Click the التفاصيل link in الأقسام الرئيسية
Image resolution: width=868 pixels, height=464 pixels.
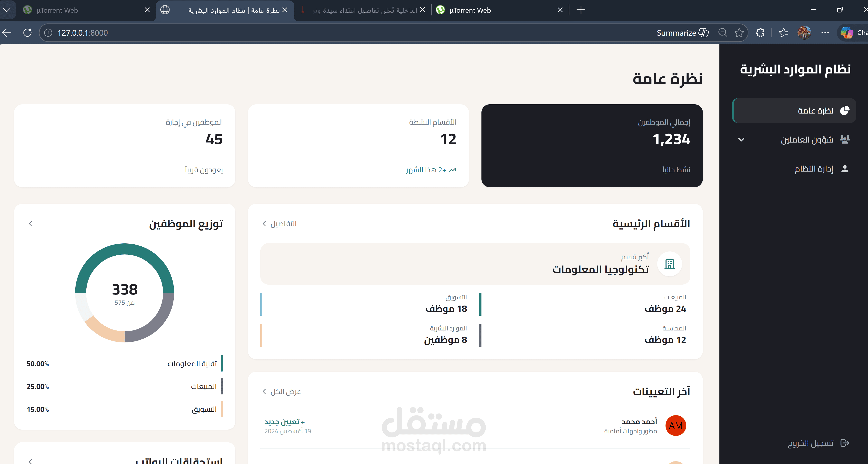point(283,224)
